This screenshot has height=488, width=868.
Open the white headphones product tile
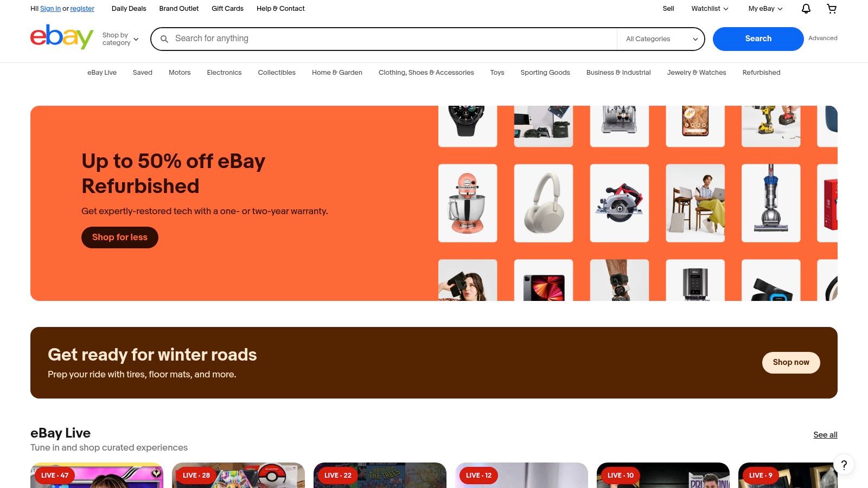tap(544, 203)
